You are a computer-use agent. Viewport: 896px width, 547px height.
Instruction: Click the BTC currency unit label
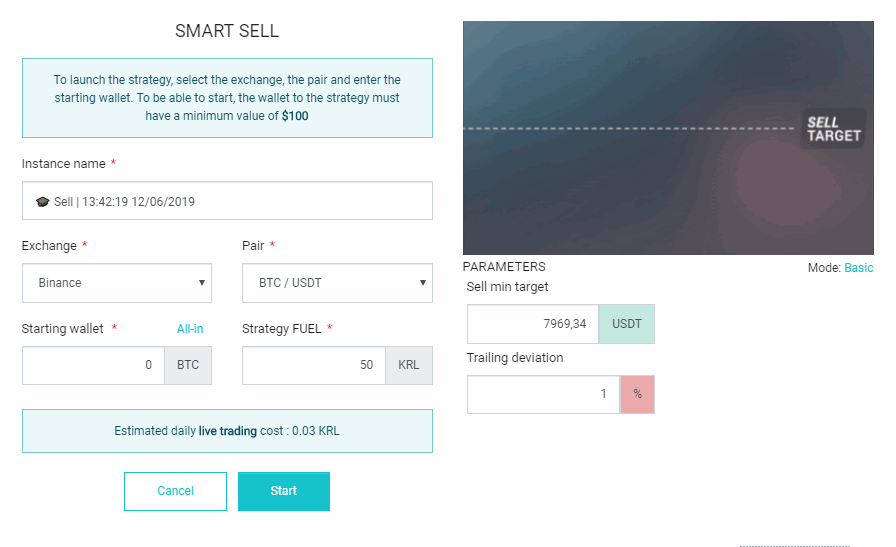(x=188, y=365)
